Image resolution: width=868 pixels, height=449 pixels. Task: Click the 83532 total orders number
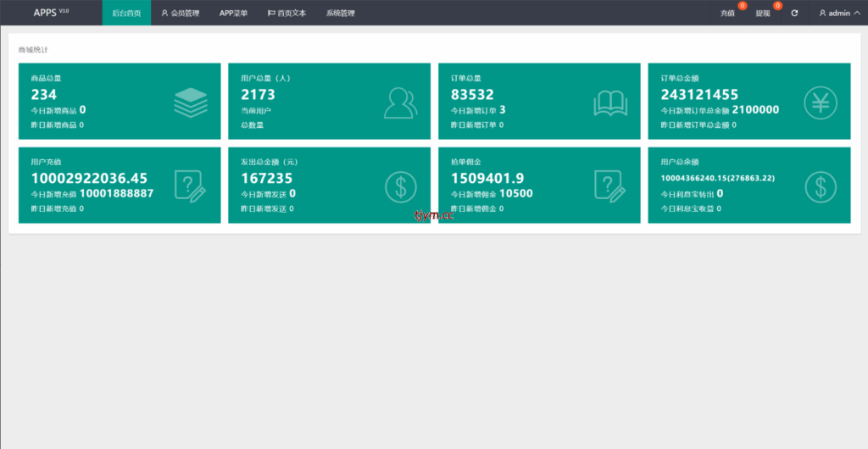pos(472,95)
